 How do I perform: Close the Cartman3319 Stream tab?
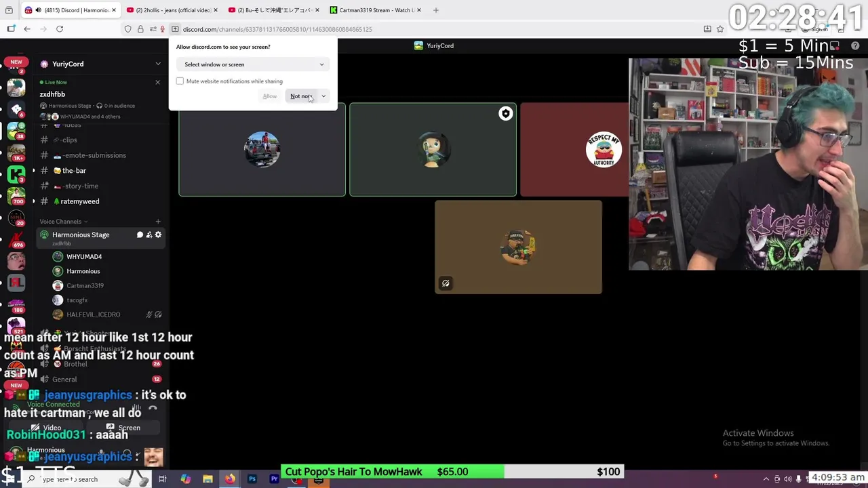419,10
